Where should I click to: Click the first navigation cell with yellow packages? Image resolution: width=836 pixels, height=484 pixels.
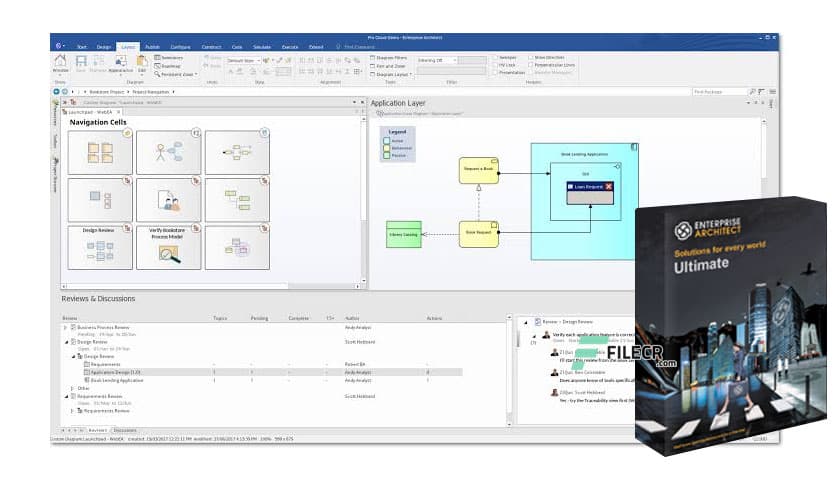[x=100, y=152]
